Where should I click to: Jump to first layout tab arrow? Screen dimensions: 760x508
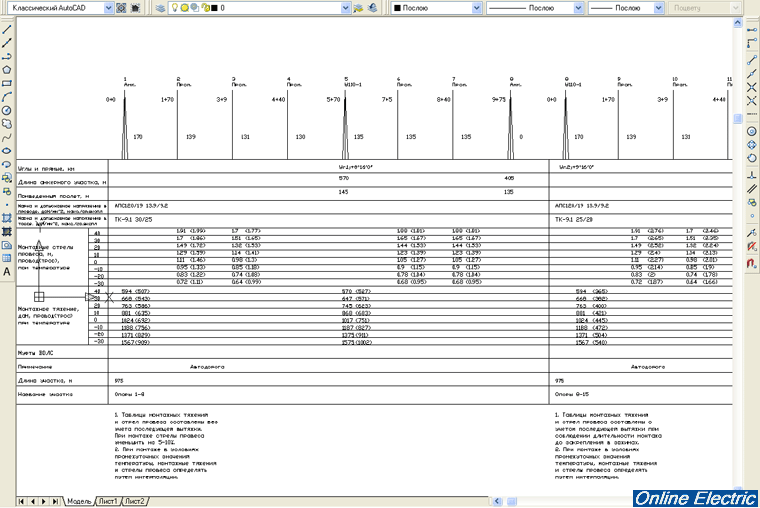[21, 501]
